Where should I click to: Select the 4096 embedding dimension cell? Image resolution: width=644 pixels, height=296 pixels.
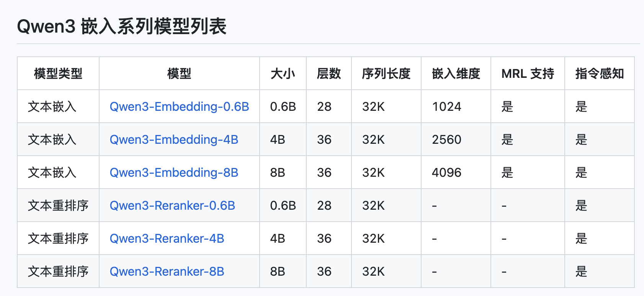coord(446,173)
